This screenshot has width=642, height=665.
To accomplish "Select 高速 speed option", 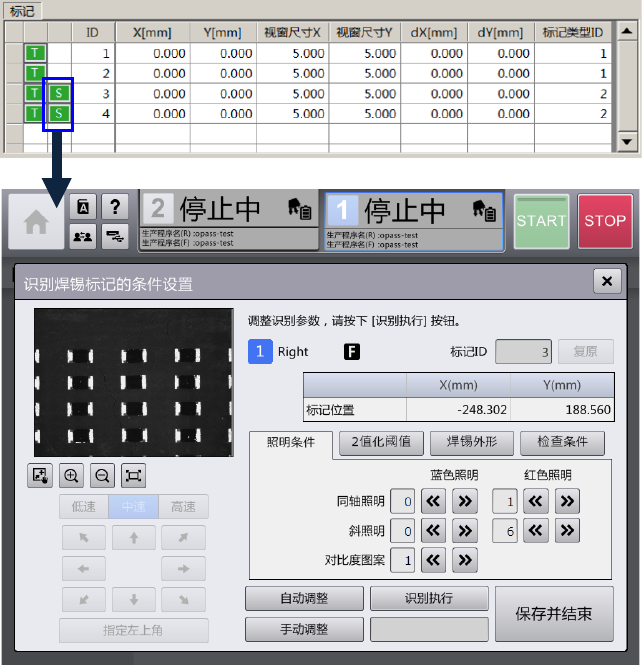I will point(183,506).
